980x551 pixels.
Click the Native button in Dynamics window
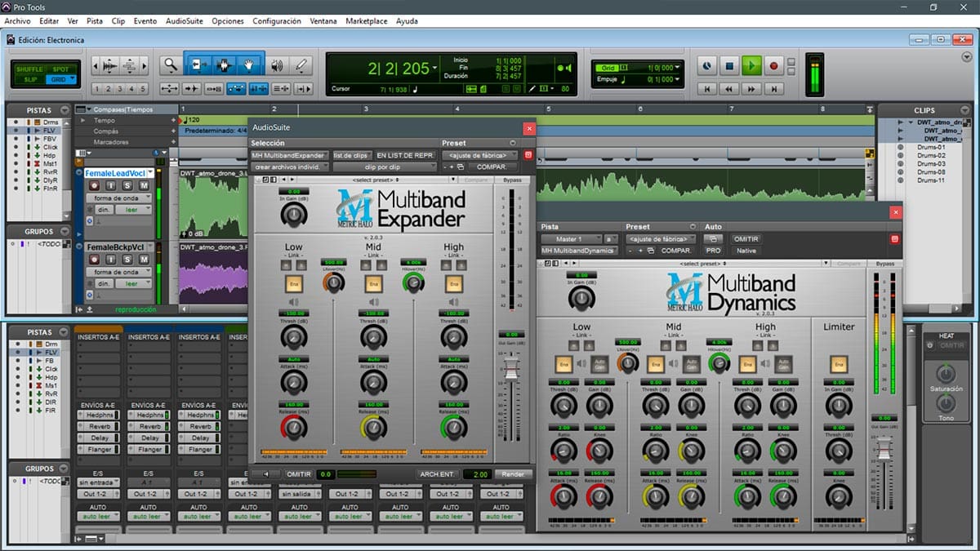[746, 251]
